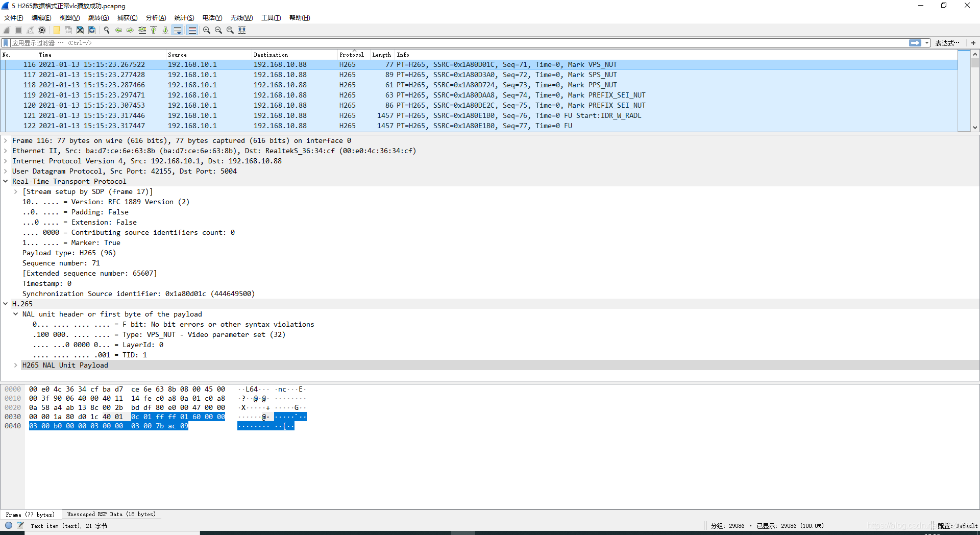Collapse NAL unit header node
This screenshot has height=535, width=980.
click(16, 314)
